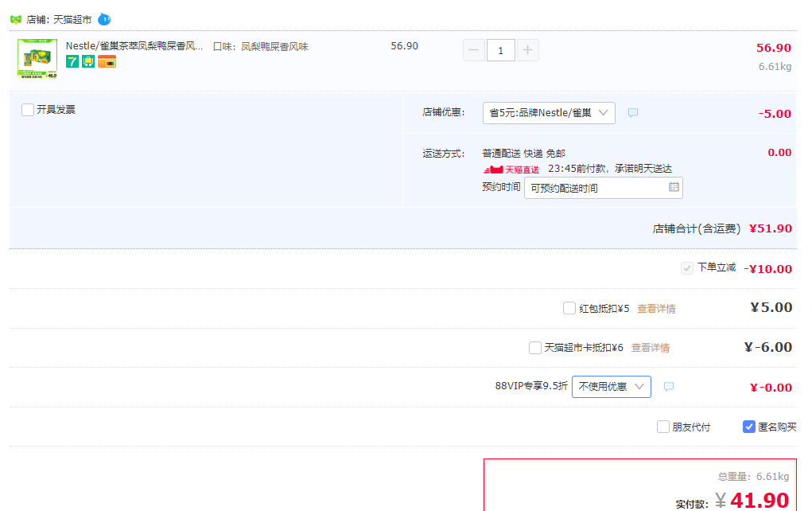Enable the 朋友代付 checkbox
Screen dimensions: 812x511
point(662,427)
